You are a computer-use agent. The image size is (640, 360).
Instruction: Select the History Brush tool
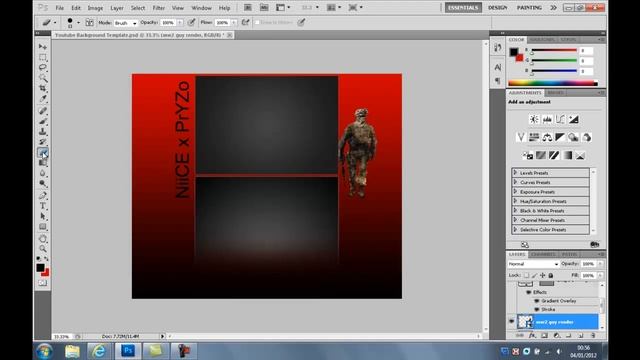tap(42, 142)
